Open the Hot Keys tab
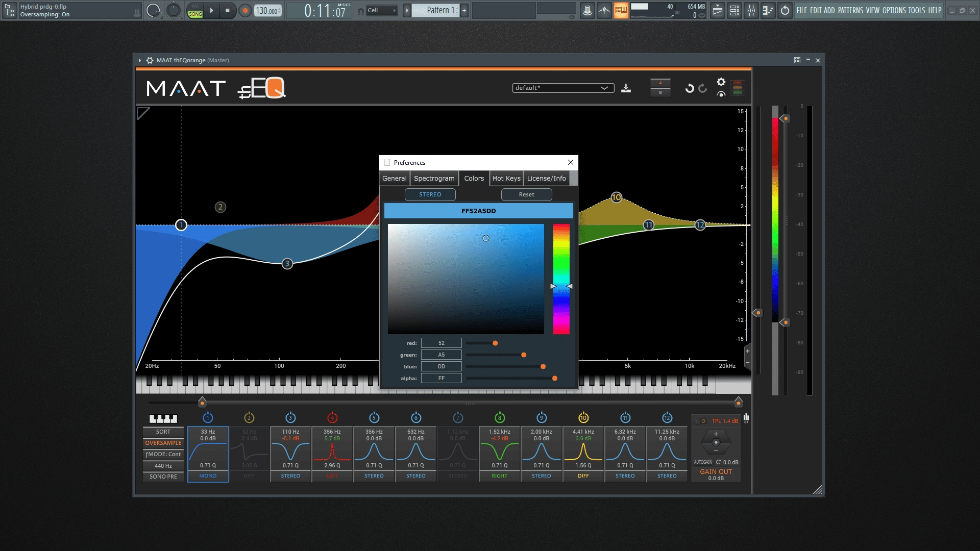 pos(506,178)
